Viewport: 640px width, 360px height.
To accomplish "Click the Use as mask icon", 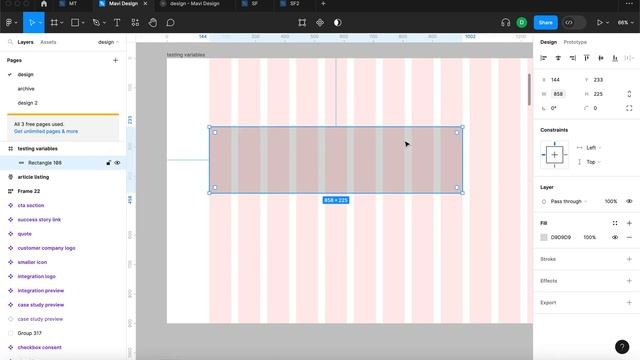I will [338, 22].
